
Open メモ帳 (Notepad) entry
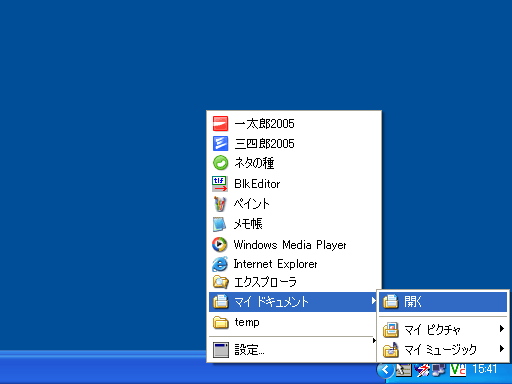[293, 224]
